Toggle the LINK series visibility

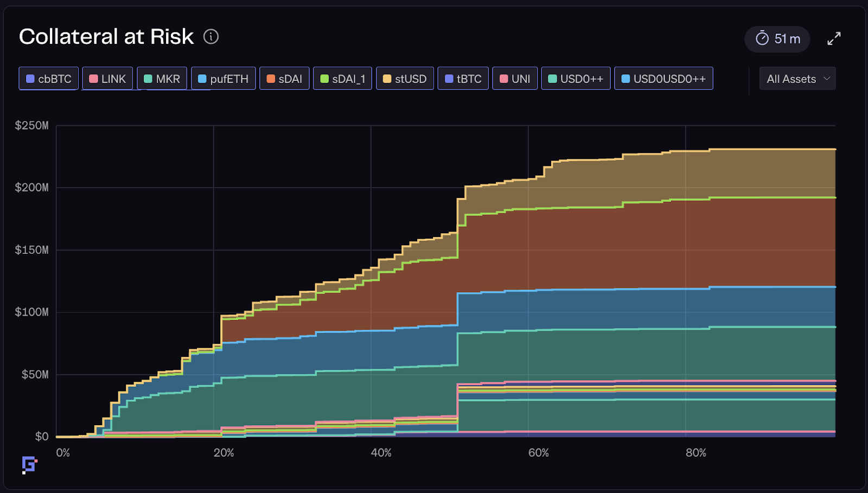click(x=107, y=79)
